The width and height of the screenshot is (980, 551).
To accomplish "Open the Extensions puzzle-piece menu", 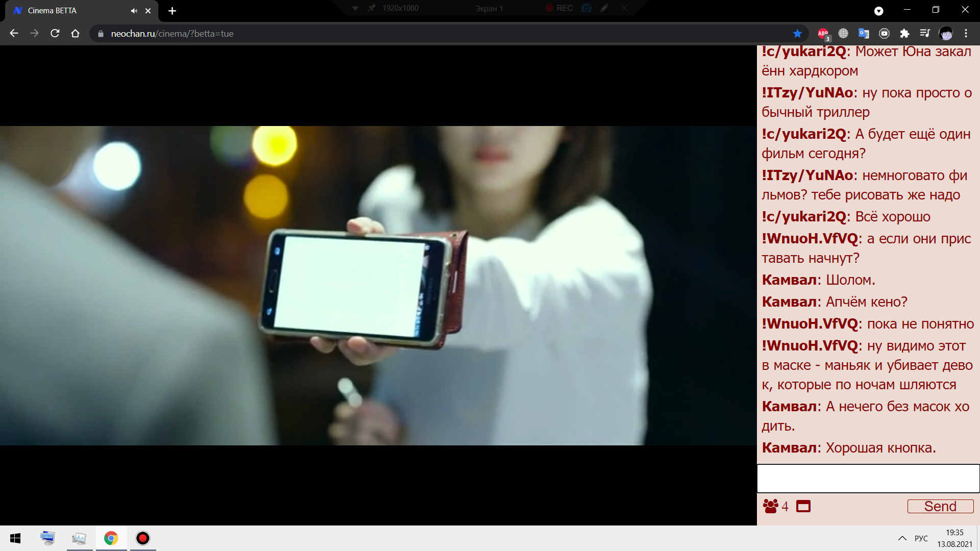I will pyautogui.click(x=904, y=34).
